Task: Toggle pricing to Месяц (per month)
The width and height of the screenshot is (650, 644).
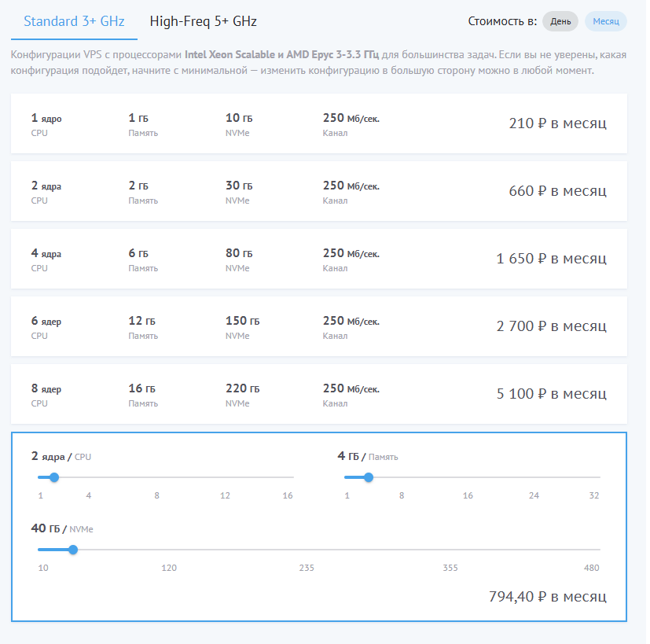Action: point(605,21)
